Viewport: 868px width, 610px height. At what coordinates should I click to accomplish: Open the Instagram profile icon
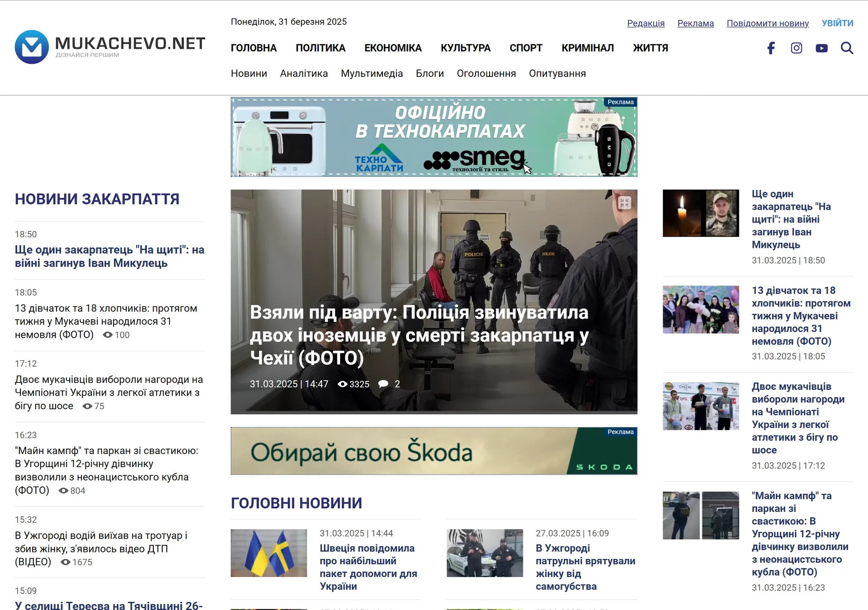[x=797, y=48]
